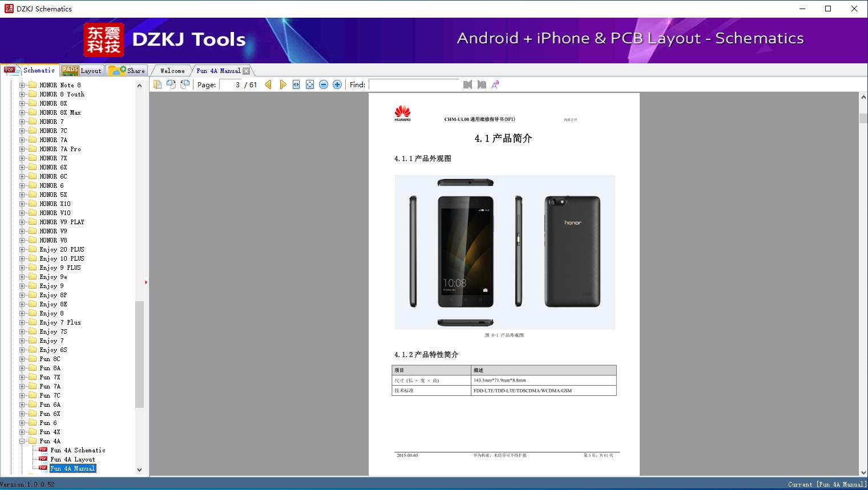Select the HONOR 5X tree item

point(53,195)
